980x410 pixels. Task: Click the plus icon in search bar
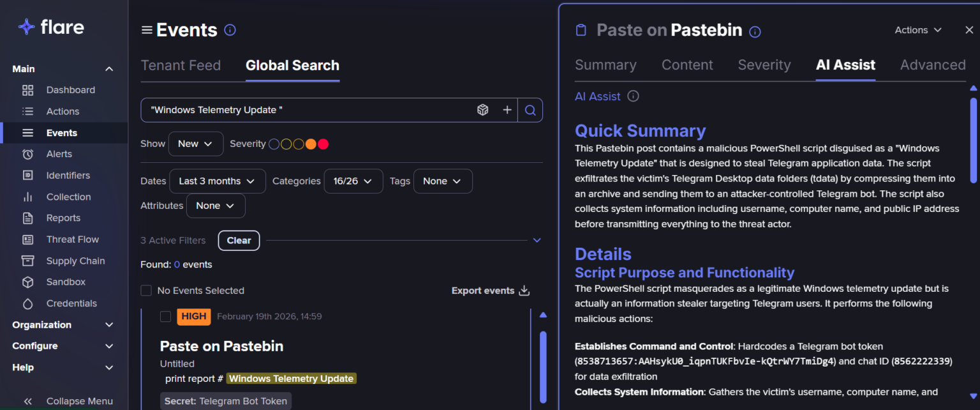pos(507,110)
